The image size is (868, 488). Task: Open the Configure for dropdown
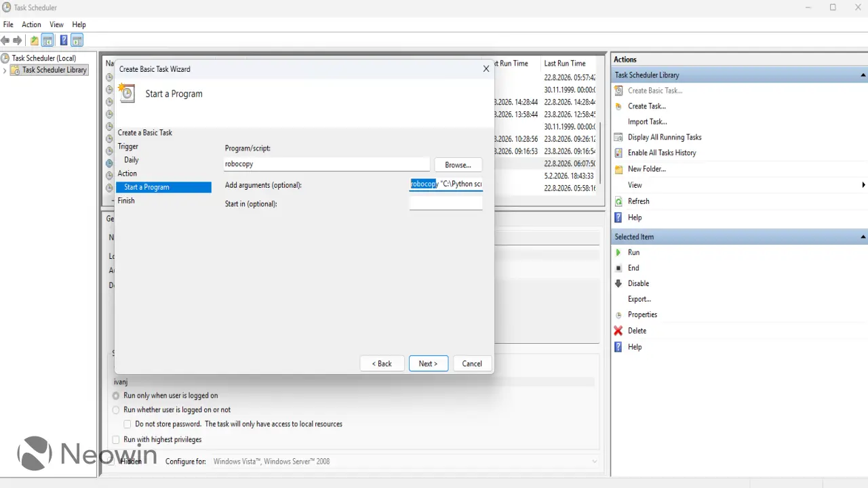pos(595,462)
